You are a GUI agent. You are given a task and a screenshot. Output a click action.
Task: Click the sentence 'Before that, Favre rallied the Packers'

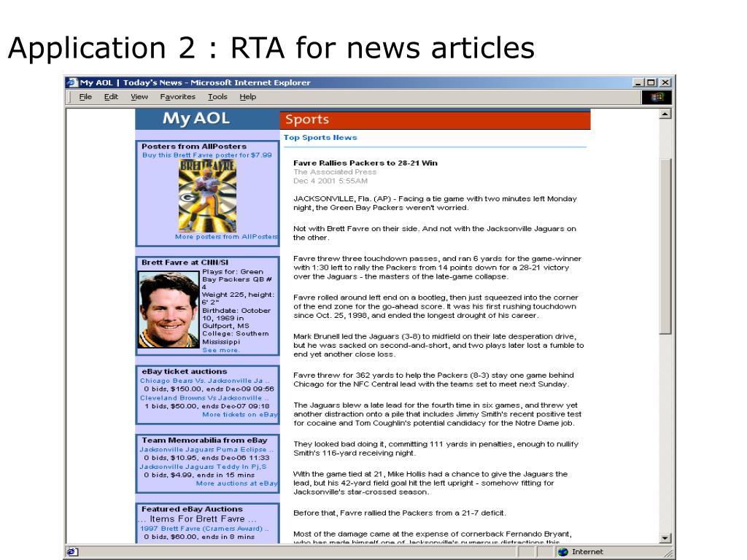pyautogui.click(x=400, y=513)
